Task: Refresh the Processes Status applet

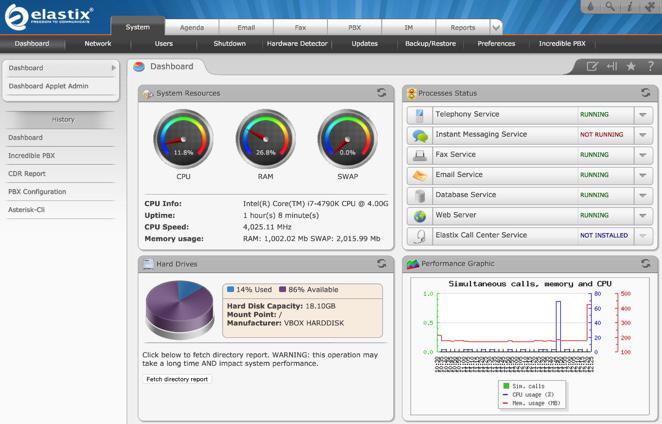Action: pyautogui.click(x=646, y=93)
